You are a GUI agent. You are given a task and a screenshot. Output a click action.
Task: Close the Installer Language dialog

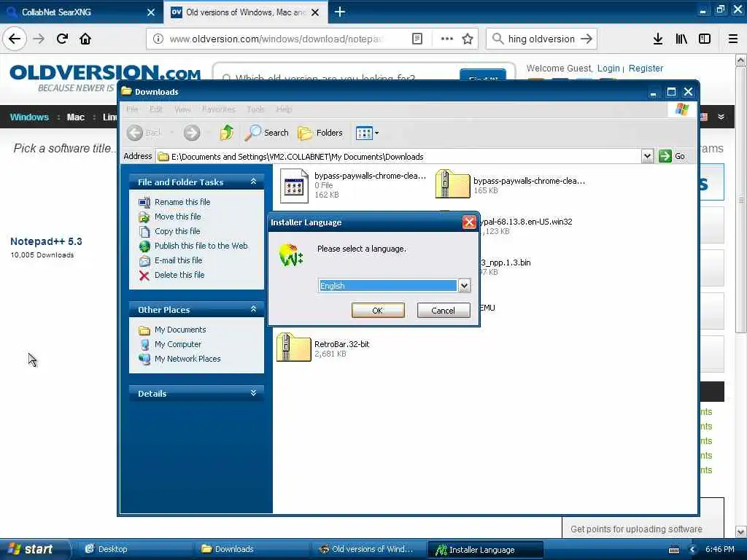(469, 222)
